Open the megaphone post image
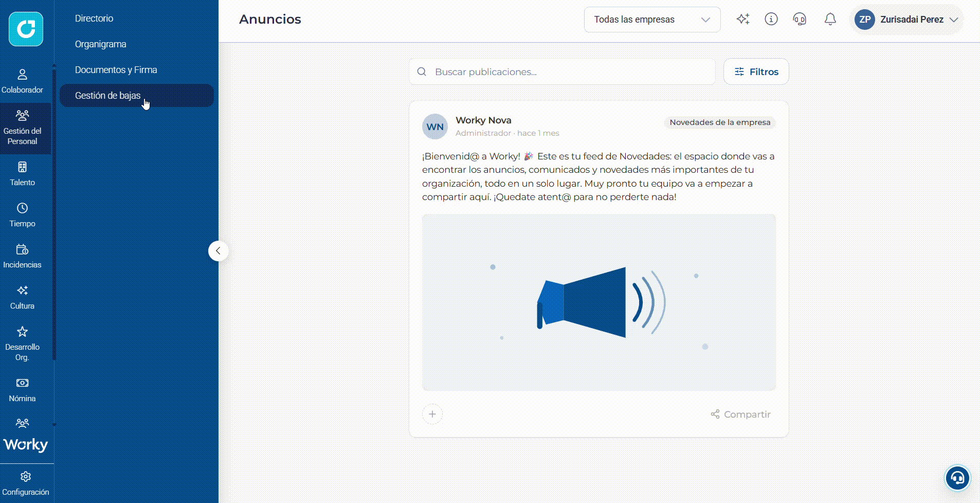 (x=599, y=302)
